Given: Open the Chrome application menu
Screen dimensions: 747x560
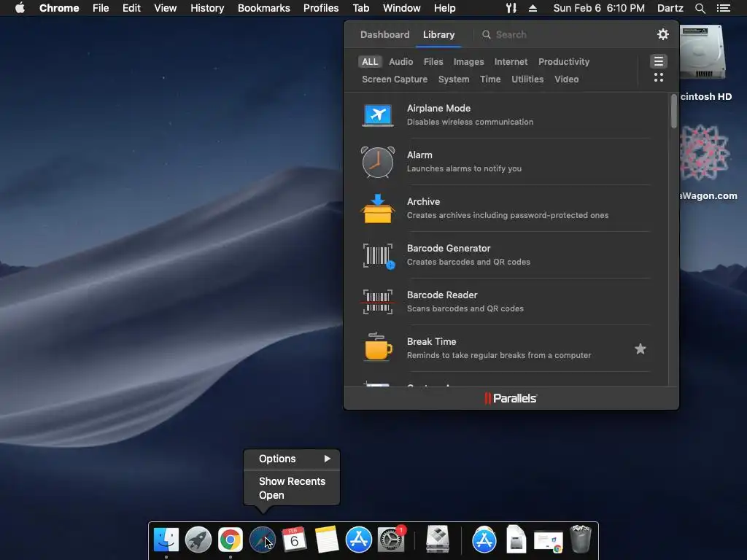Looking at the screenshot, I should [x=59, y=8].
